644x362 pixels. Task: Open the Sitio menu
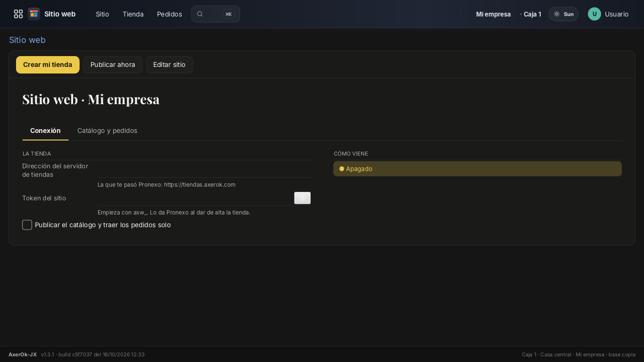102,14
